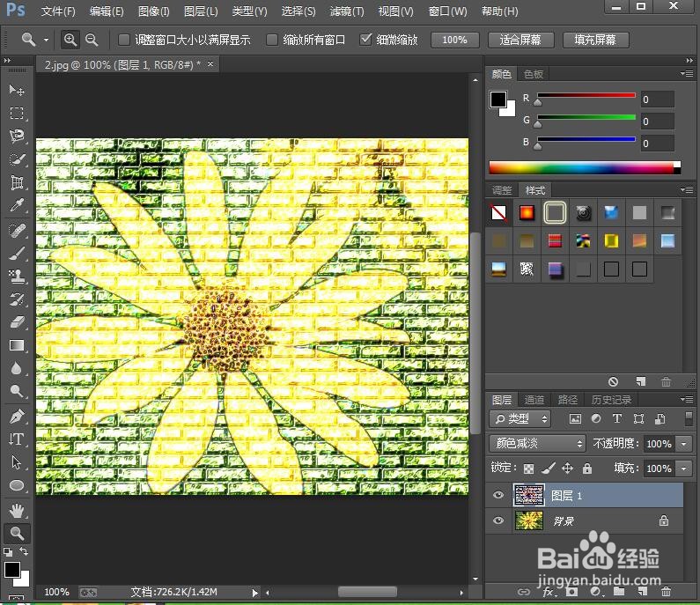Uncheck the 细微缩放 checkbox
Viewport: 700px width, 605px height.
pos(365,40)
